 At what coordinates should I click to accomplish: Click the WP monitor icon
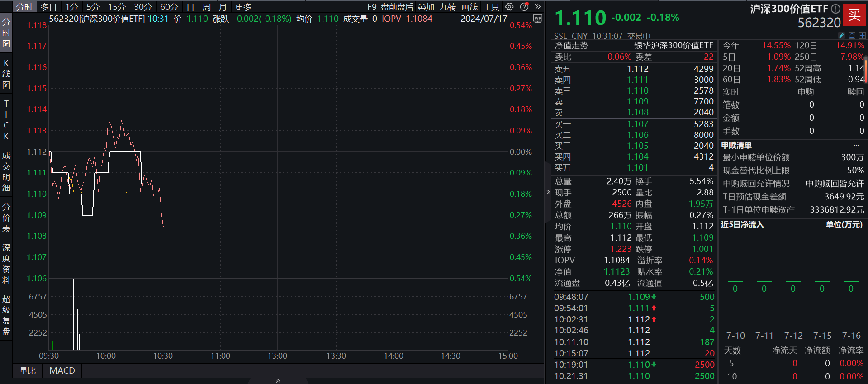click(538, 19)
